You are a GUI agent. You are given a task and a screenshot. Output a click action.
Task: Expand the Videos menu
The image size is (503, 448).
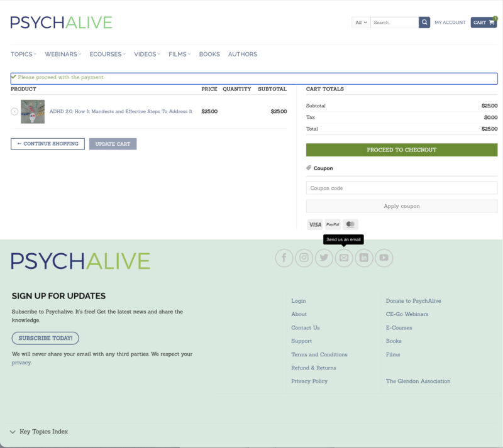pos(147,54)
